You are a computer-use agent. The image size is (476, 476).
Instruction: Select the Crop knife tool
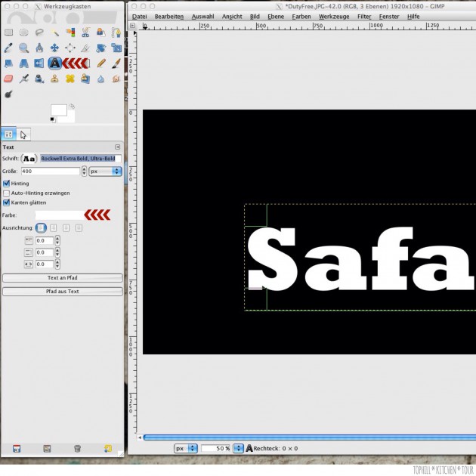pyautogui.click(x=85, y=48)
